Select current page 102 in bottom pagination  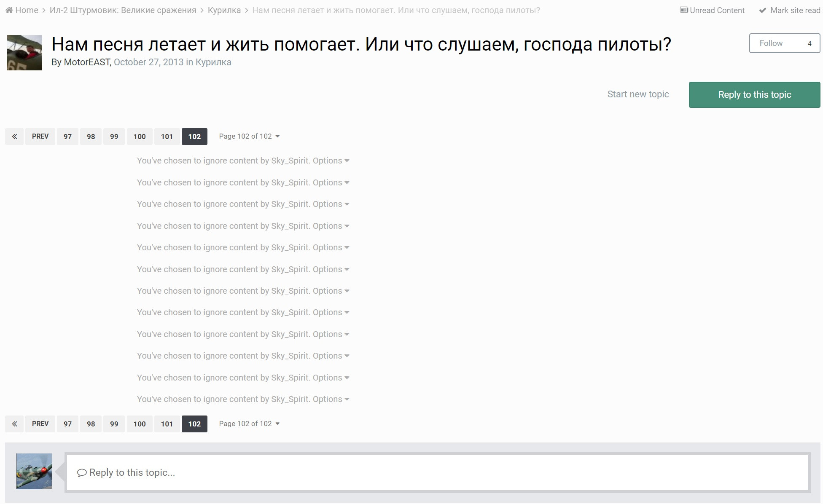pyautogui.click(x=194, y=424)
